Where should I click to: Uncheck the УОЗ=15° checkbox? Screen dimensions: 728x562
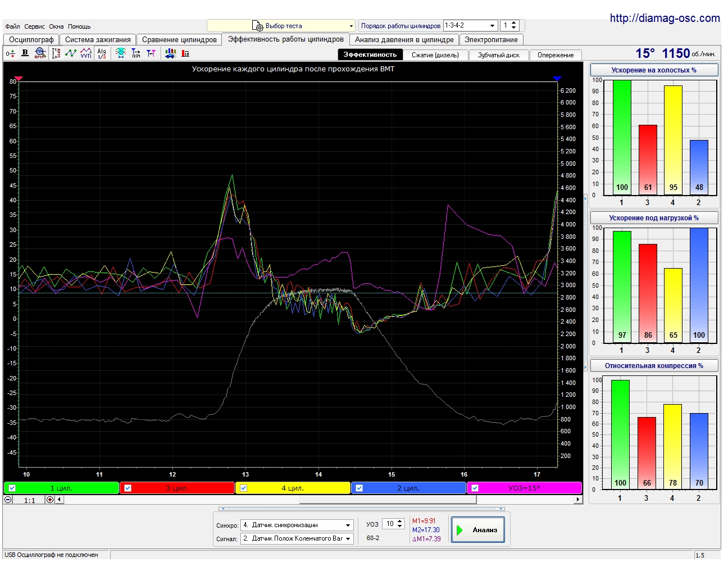click(475, 488)
